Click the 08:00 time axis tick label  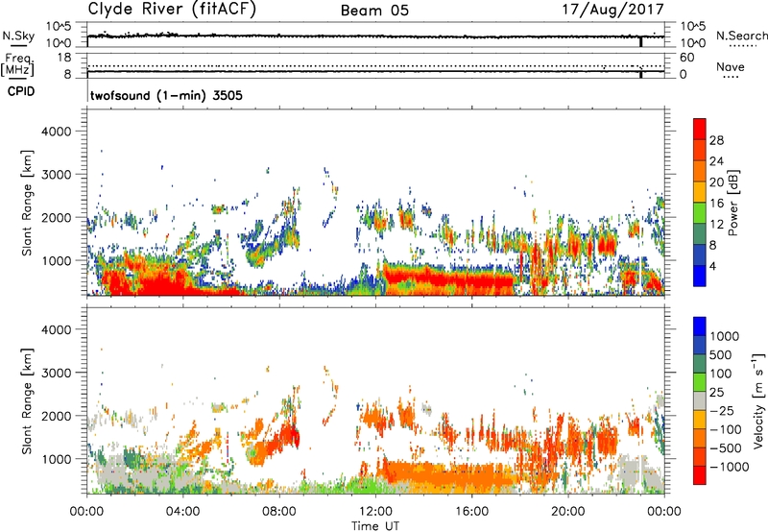pos(279,512)
